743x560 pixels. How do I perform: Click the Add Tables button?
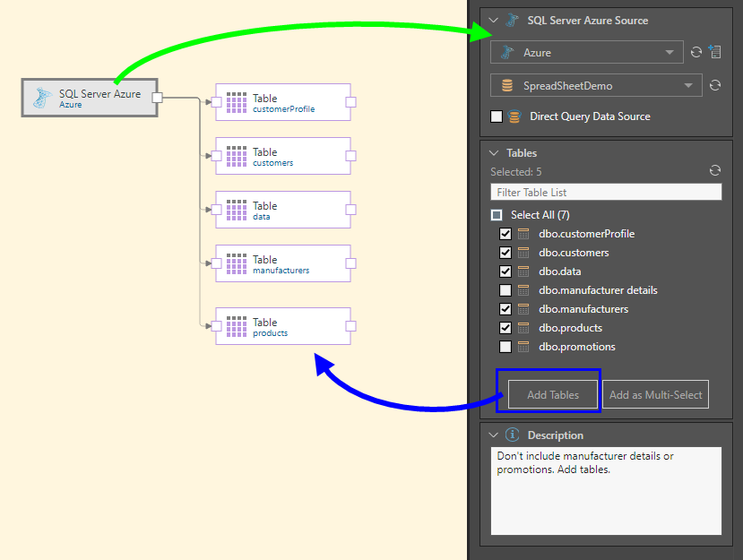coord(553,395)
